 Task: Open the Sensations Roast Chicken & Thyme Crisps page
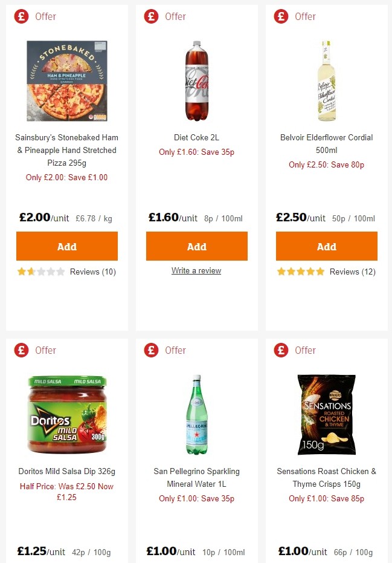(x=326, y=478)
